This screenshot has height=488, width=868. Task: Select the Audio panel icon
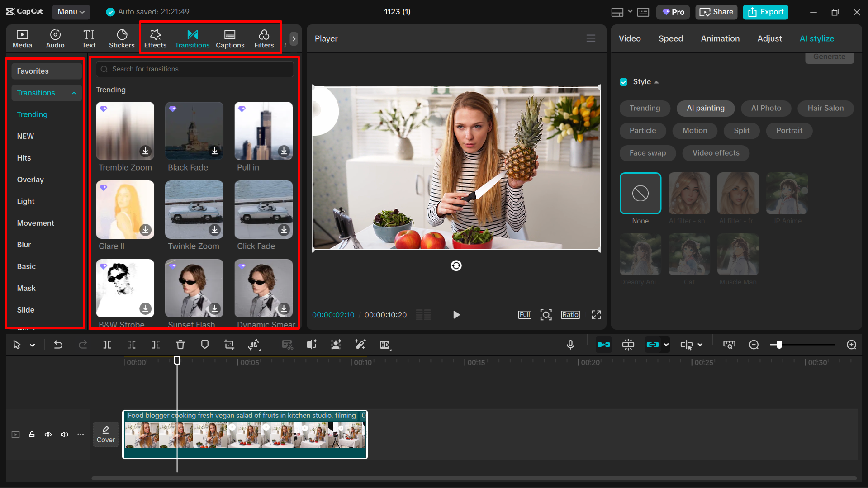[55, 38]
